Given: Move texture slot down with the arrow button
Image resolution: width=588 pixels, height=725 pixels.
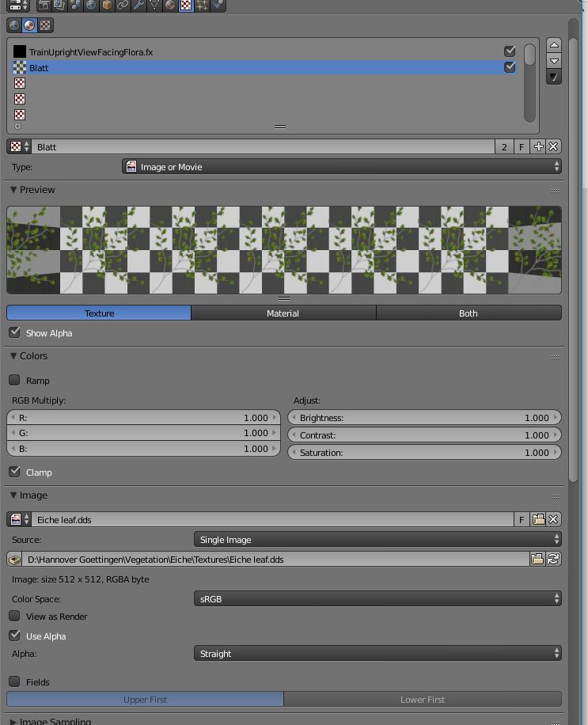Looking at the screenshot, I should [x=554, y=61].
